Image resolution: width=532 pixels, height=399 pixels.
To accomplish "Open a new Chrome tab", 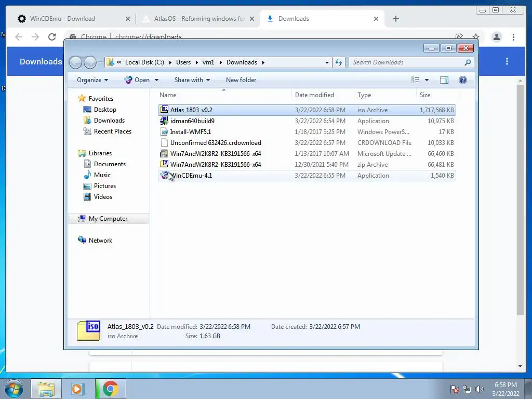I will 395,19.
